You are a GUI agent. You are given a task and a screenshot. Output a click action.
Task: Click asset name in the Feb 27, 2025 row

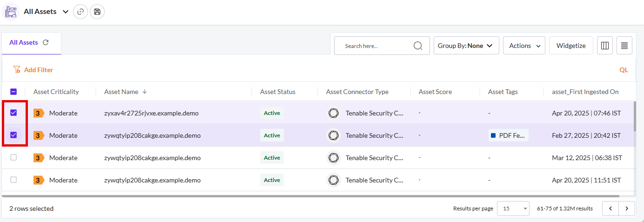point(153,135)
